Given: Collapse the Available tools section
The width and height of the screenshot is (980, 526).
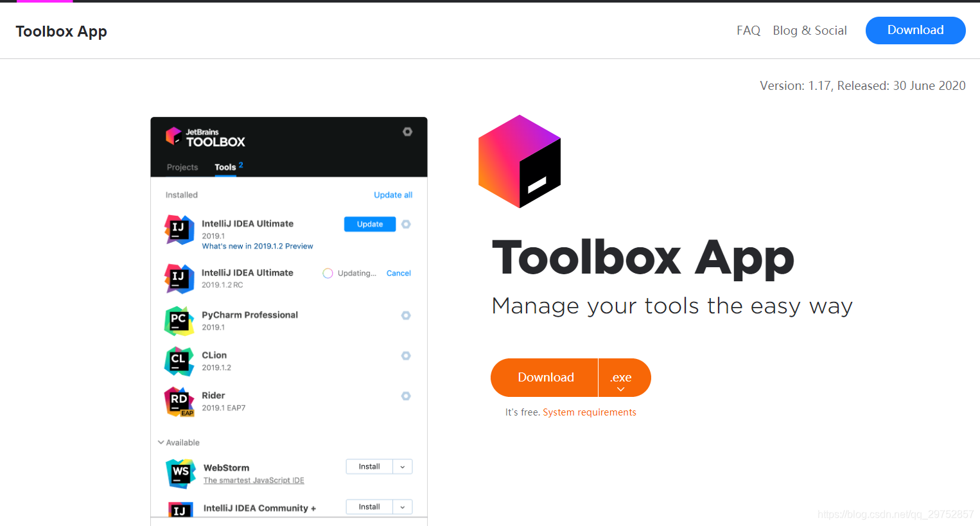Looking at the screenshot, I should coord(179,443).
